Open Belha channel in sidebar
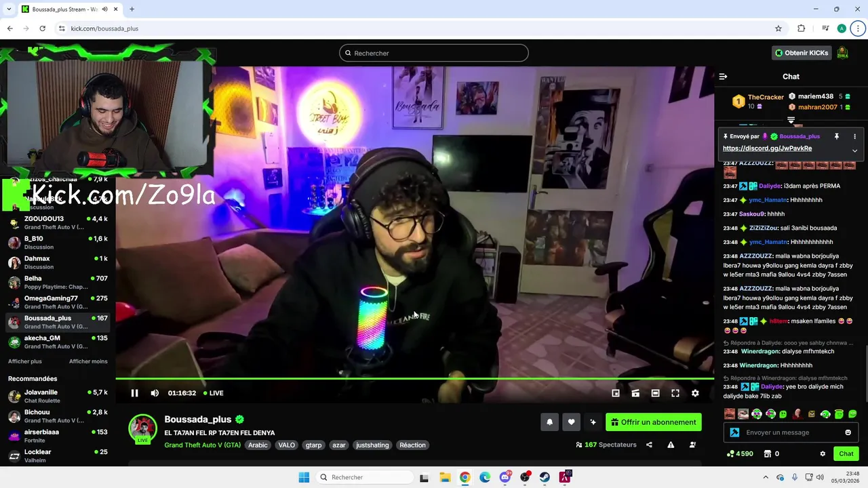Image resolution: width=868 pixels, height=488 pixels. (58, 283)
